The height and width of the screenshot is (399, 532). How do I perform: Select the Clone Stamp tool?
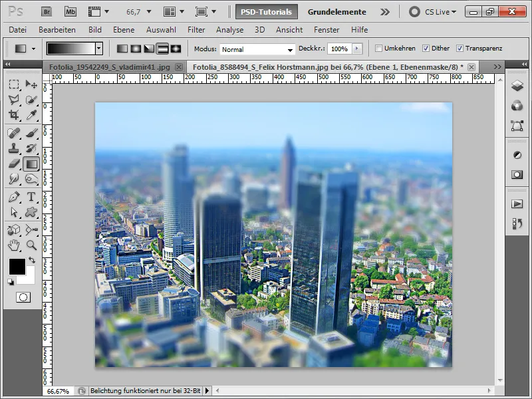(14, 148)
